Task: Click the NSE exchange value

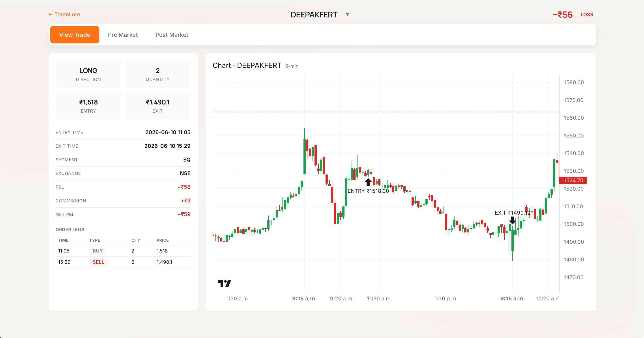Action: [185, 173]
